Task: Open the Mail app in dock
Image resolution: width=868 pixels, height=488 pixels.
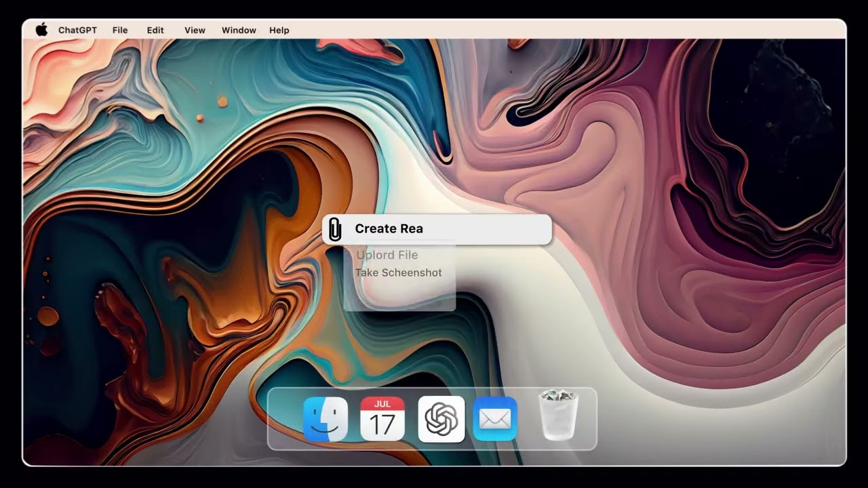Action: pyautogui.click(x=495, y=420)
